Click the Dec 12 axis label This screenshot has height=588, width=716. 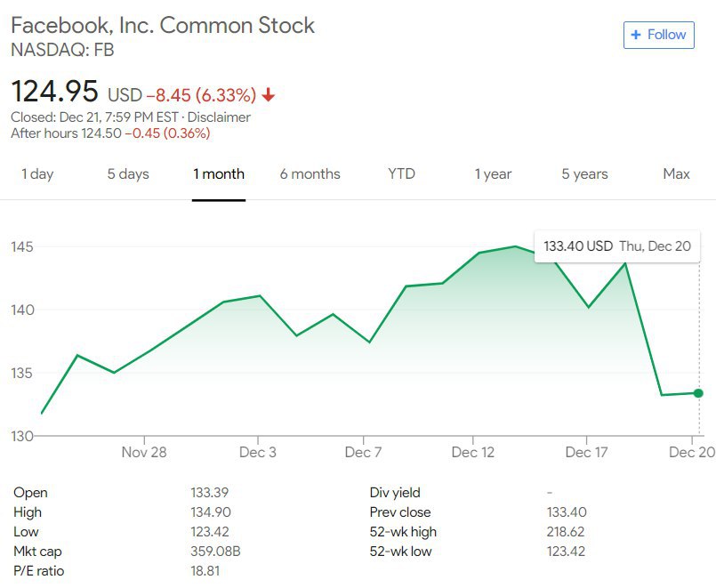[472, 453]
